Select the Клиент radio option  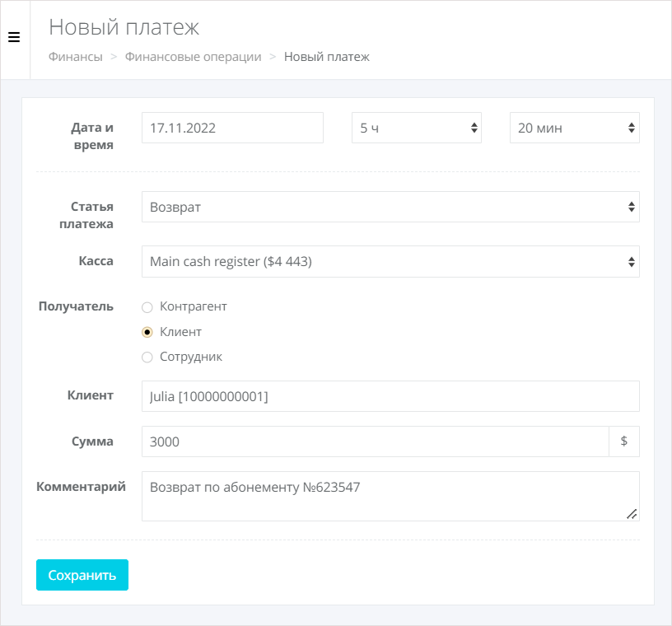147,332
